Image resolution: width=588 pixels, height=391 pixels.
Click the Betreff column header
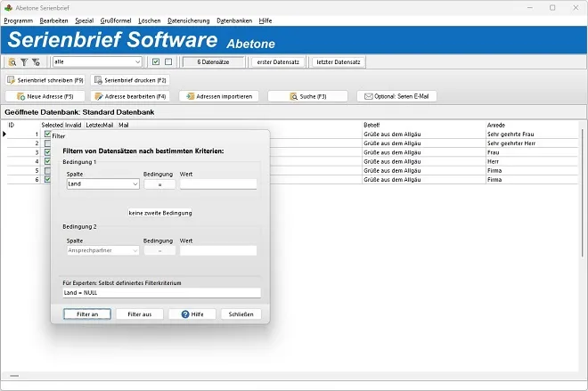[372, 125]
